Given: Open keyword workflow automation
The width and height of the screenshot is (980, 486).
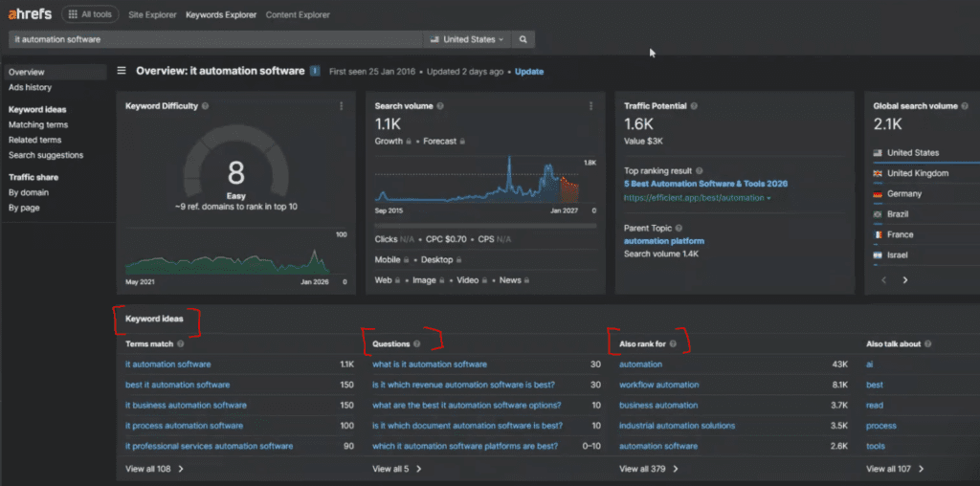Looking at the screenshot, I should pos(658,385).
